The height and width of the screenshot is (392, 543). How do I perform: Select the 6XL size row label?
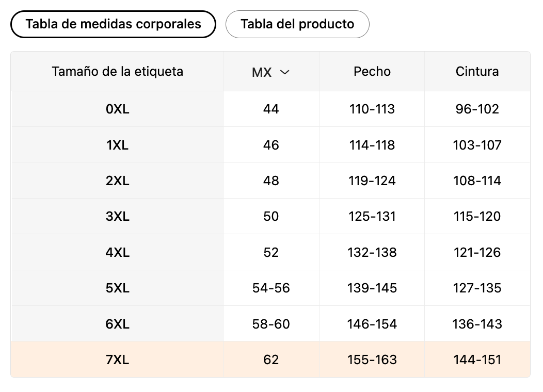(x=117, y=324)
